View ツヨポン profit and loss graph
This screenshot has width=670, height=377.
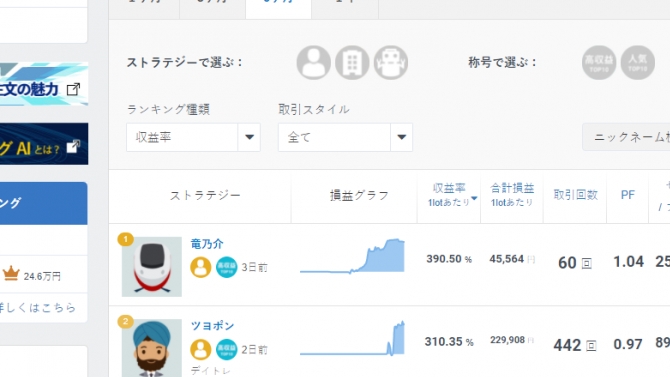click(352, 338)
